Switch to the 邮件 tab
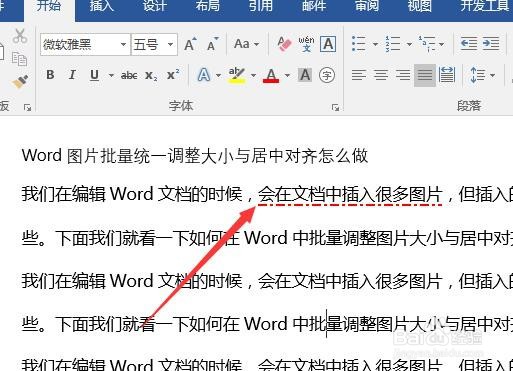 313,6
